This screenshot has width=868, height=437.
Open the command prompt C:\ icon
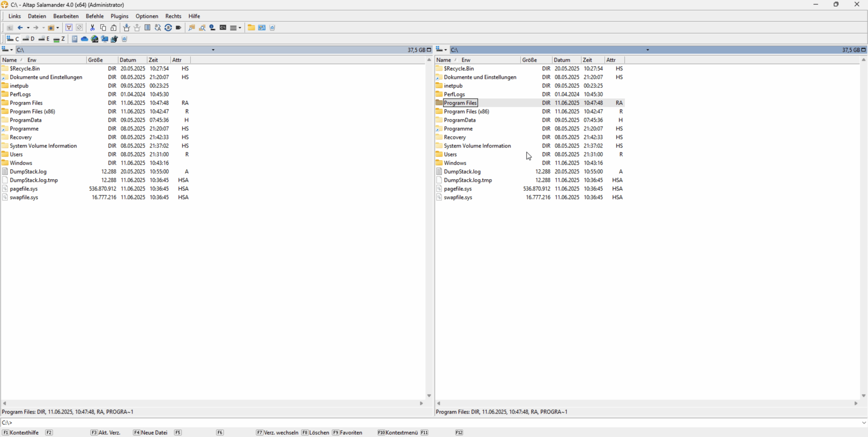223,28
